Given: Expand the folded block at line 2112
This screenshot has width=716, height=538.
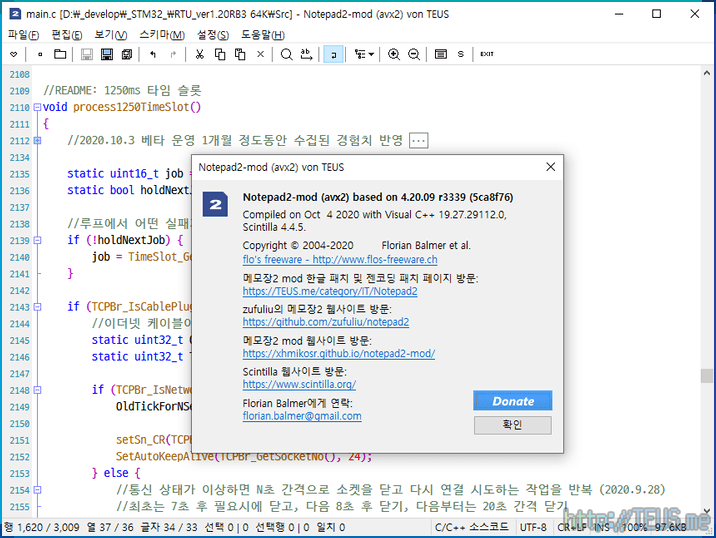Looking at the screenshot, I should [37, 141].
